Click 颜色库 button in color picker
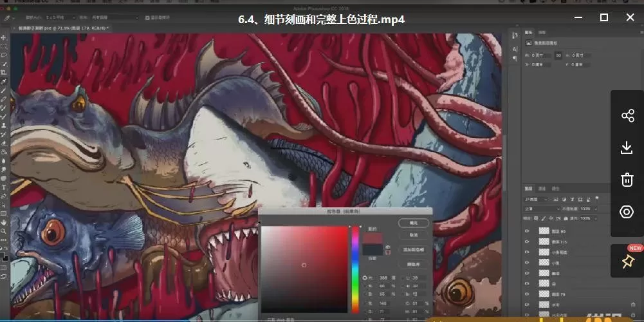644x322 pixels. click(414, 265)
